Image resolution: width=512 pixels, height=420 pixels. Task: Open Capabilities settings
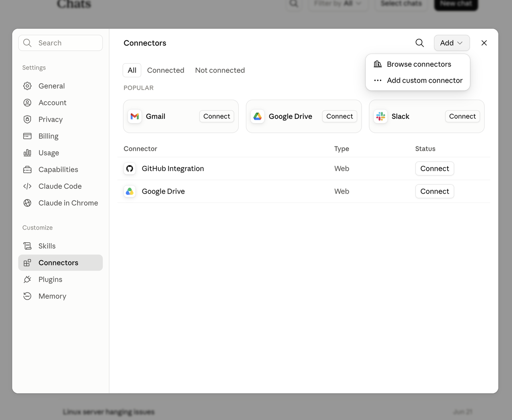tap(60, 170)
